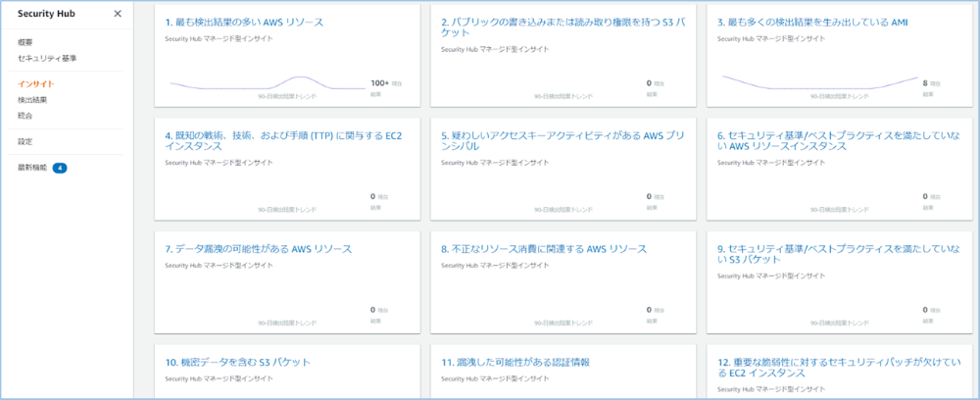This screenshot has width=980, height=400.
Task: Open insight 6 about non-compliant AWS resource instances
Action: click(838, 140)
